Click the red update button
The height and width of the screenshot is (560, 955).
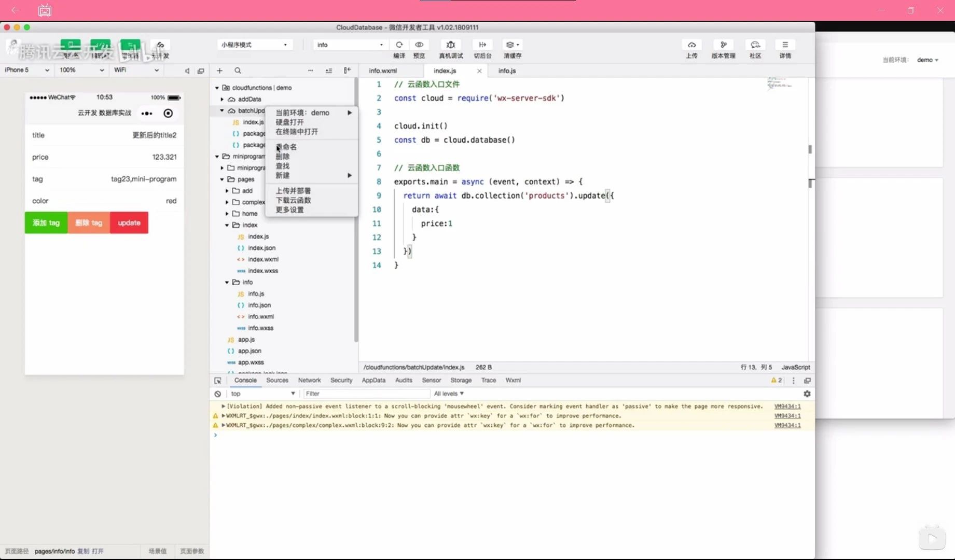129,222
